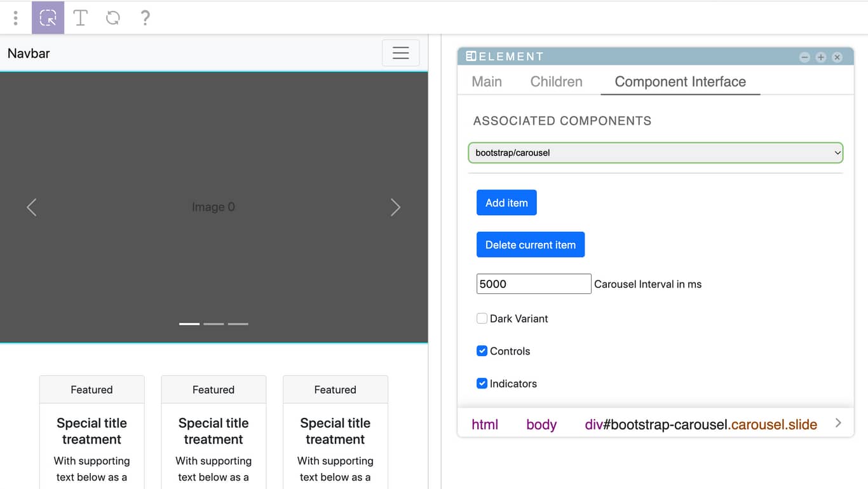Toggle the Navbar hamburger menu
Image resolution: width=868 pixels, height=489 pixels.
point(400,53)
